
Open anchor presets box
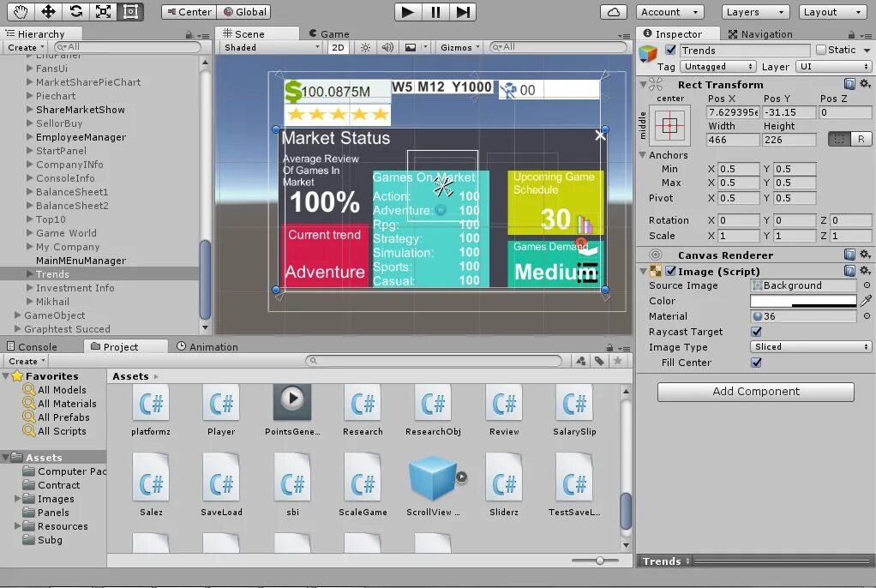(669, 125)
